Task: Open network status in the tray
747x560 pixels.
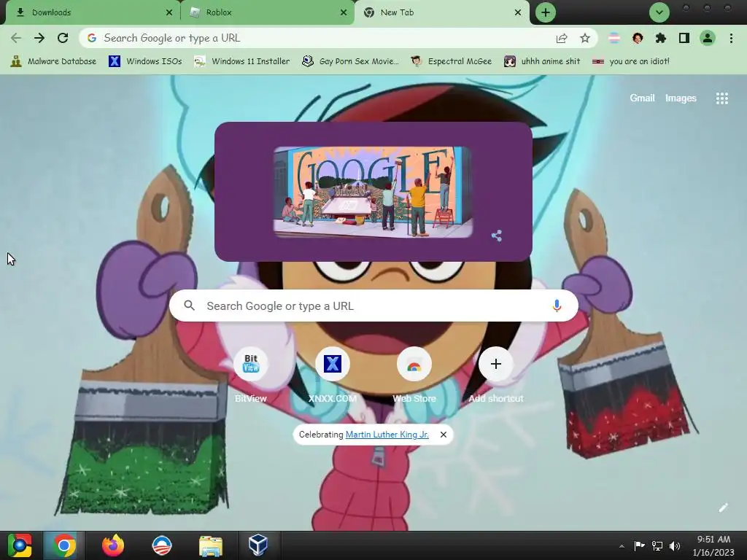Action: (657, 545)
